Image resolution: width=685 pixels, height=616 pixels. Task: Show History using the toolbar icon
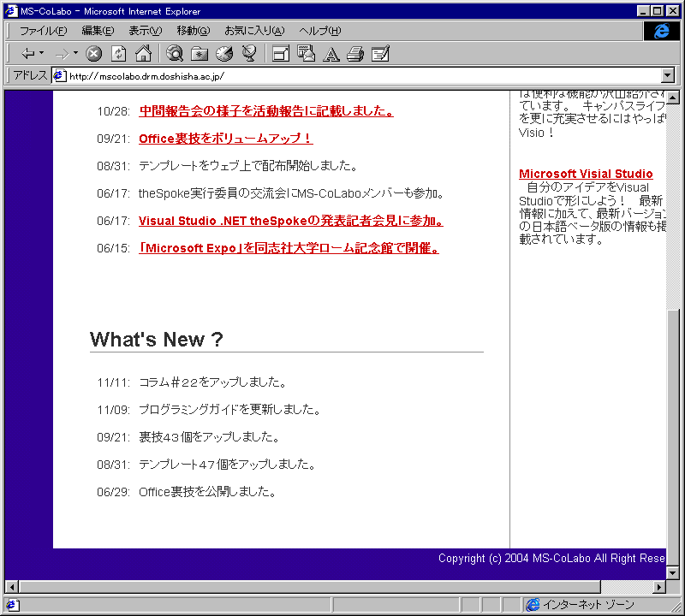[x=224, y=54]
